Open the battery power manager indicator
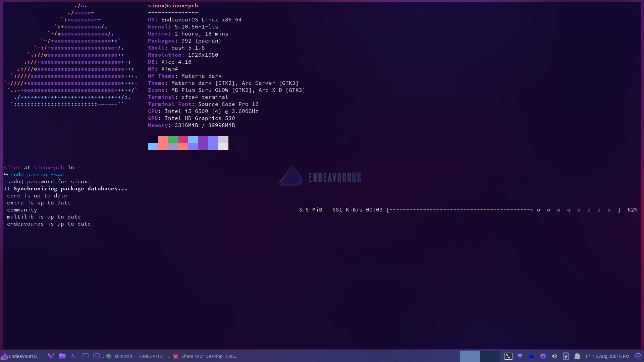Viewport: 644px width, 362px height. click(566, 356)
